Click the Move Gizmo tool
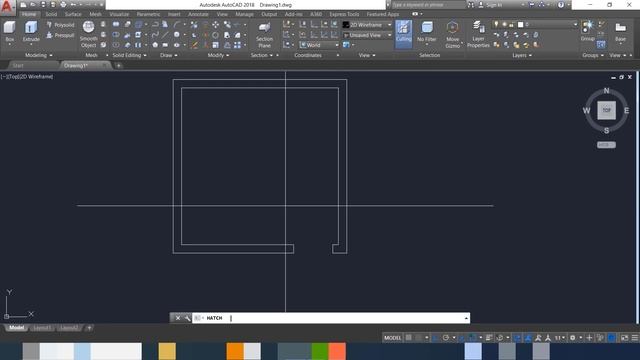The image size is (640, 360). [452, 35]
